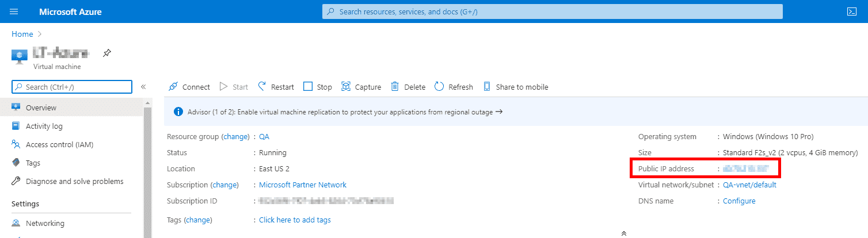Screen dimensions: 868x238
Task: Focus the top Azure search bar
Action: pos(552,11)
